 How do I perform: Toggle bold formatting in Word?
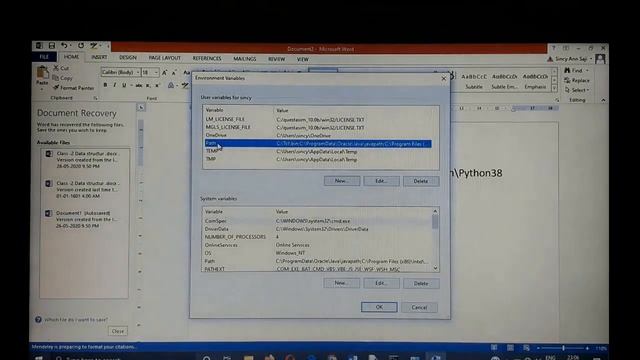pos(105,85)
